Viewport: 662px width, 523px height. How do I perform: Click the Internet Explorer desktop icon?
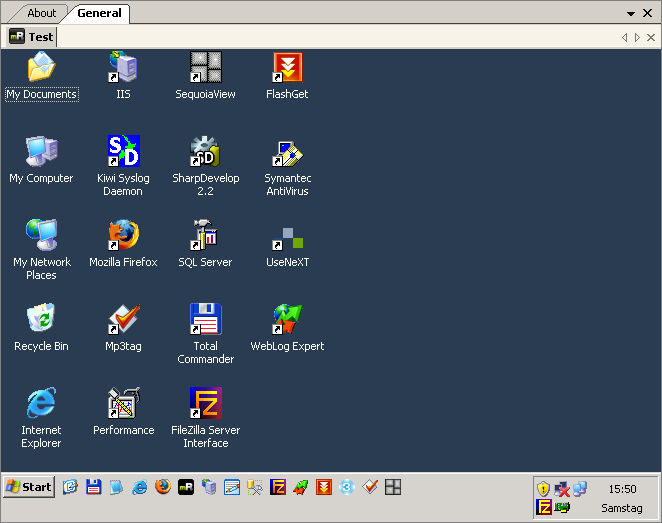[x=41, y=418]
